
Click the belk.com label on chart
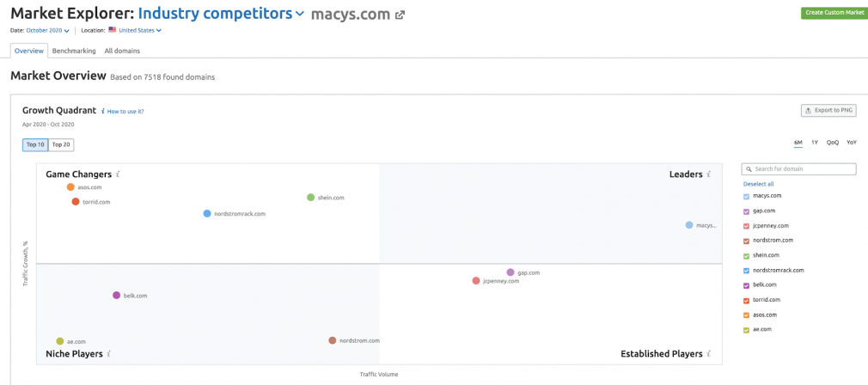pos(135,296)
